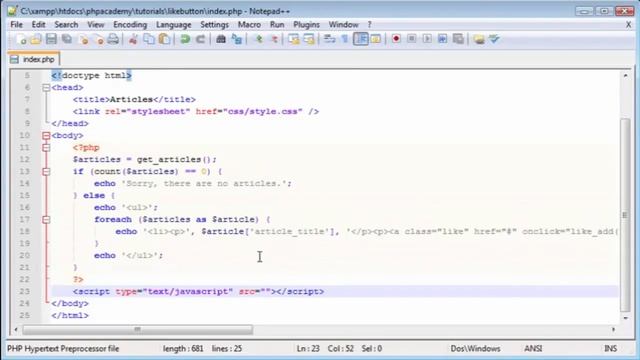This screenshot has height=360, width=640.
Task: Open the Language menu
Action: click(x=173, y=24)
